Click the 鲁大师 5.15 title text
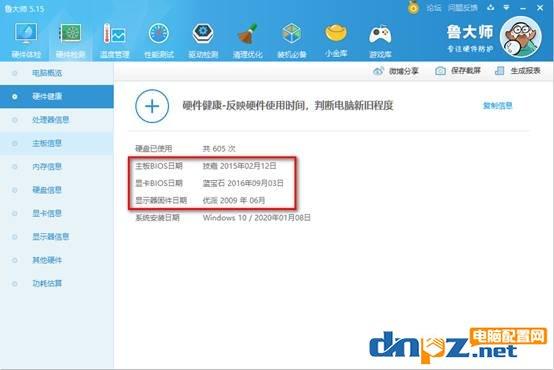 click(25, 8)
